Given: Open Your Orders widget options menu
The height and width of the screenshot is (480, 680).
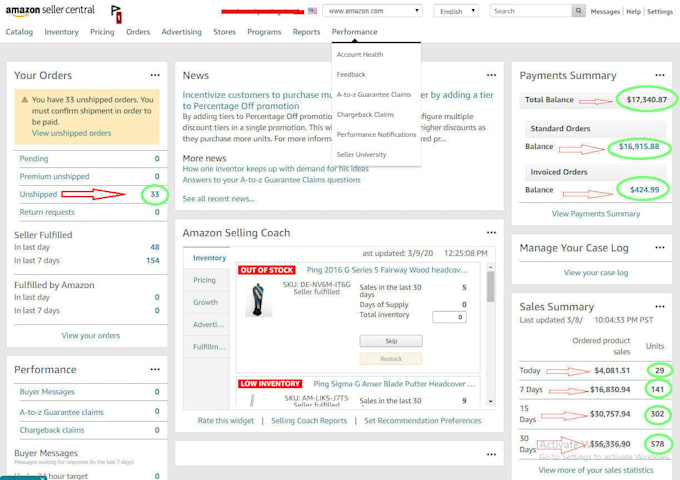Looking at the screenshot, I should tap(155, 75).
